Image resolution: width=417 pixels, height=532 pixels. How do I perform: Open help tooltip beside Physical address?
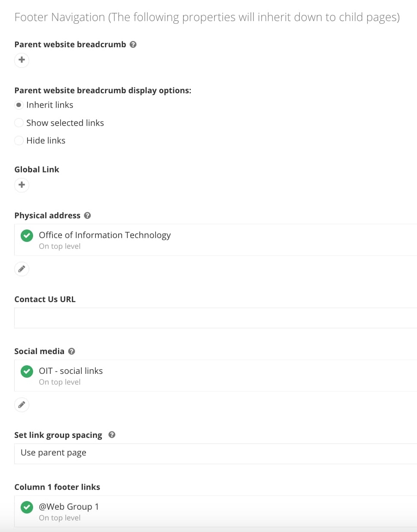point(87,216)
